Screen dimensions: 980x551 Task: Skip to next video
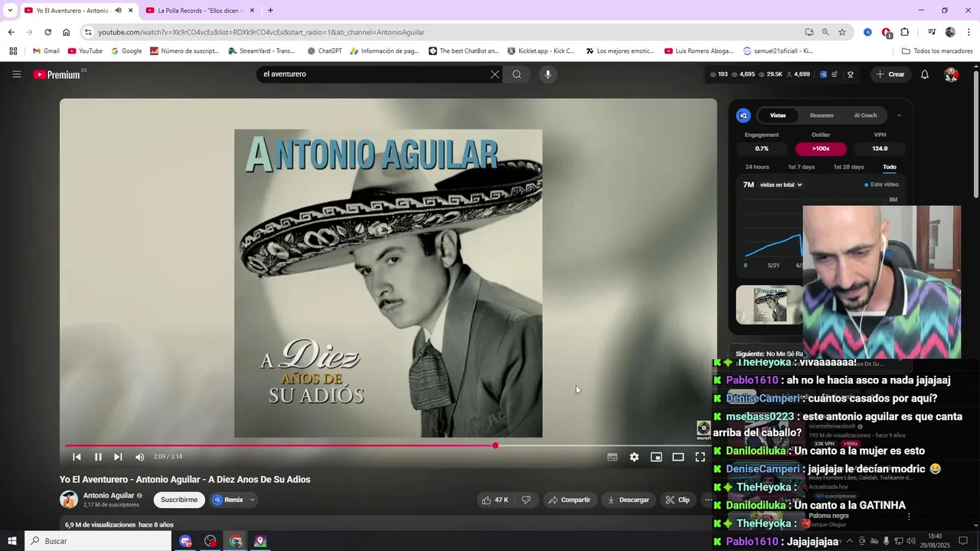point(118,457)
